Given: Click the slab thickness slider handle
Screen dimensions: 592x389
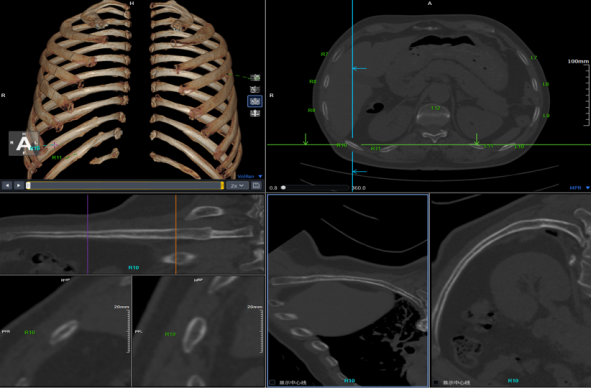Looking at the screenshot, I should pos(283,187).
